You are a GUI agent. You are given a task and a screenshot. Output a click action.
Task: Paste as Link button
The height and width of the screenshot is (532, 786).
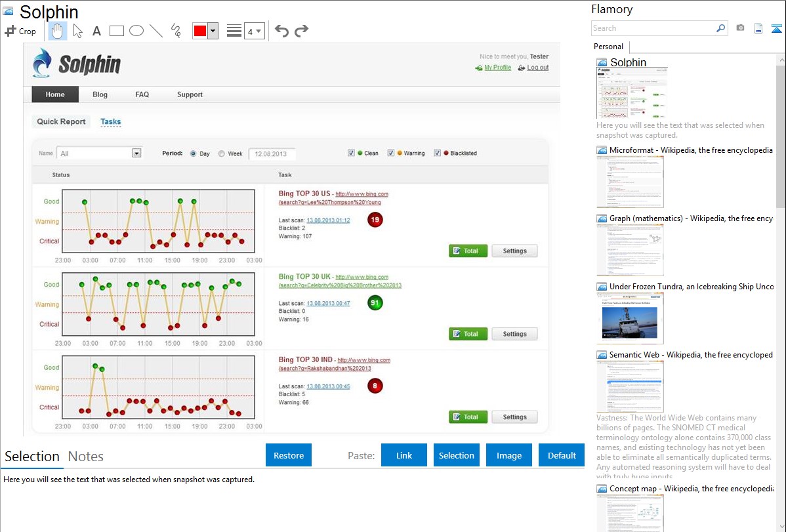pyautogui.click(x=404, y=455)
